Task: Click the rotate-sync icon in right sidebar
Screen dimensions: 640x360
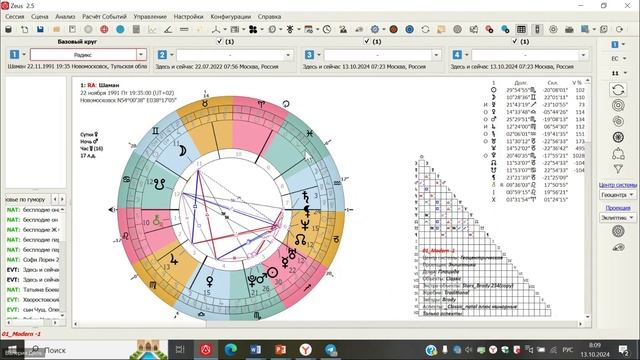Action: (x=618, y=89)
